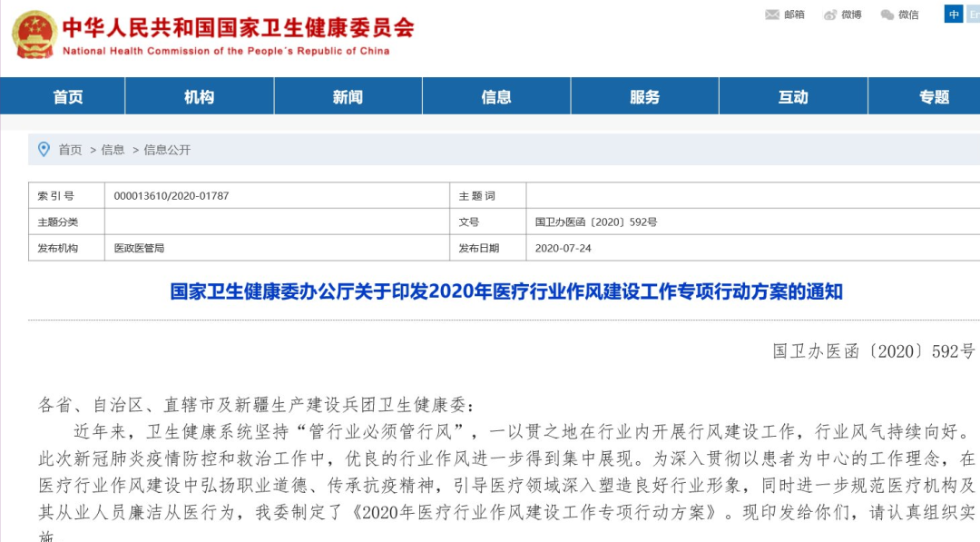Screen dimensions: 980x542
Task: Go to 首页 in navigation bar
Action: (67, 96)
